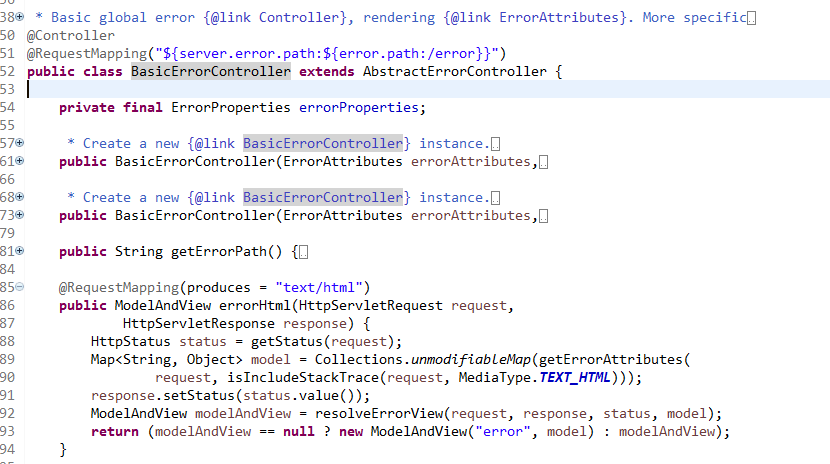Click line number 88 in the gutter
The height and width of the screenshot is (464, 830).
click(7, 341)
